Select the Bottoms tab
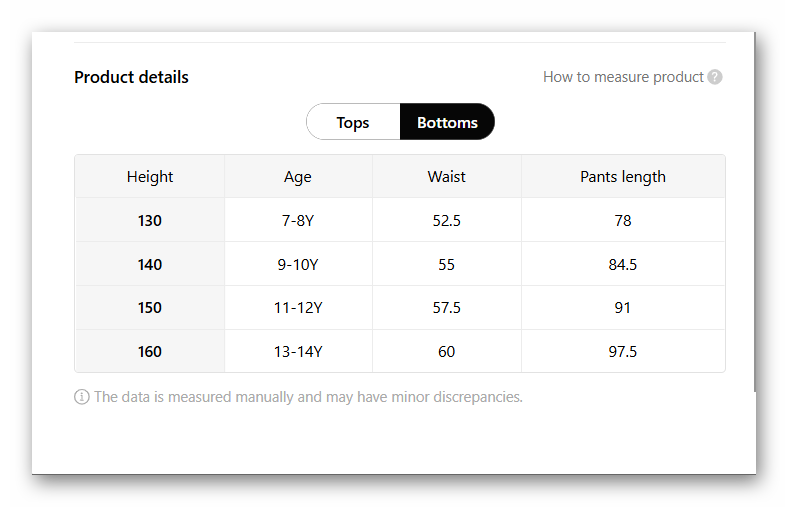Screen dimensions: 788x507 click(x=447, y=122)
